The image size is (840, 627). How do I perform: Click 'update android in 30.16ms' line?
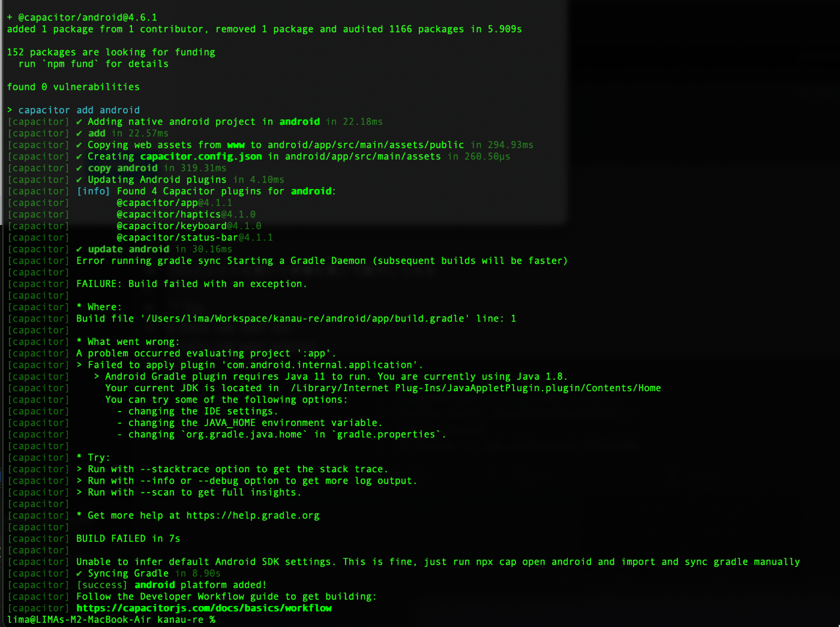point(154,249)
